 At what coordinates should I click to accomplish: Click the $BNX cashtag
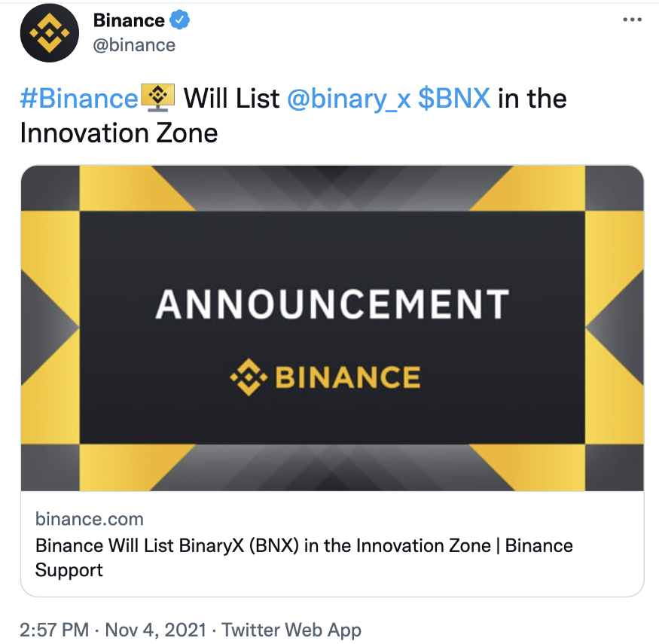click(x=454, y=98)
